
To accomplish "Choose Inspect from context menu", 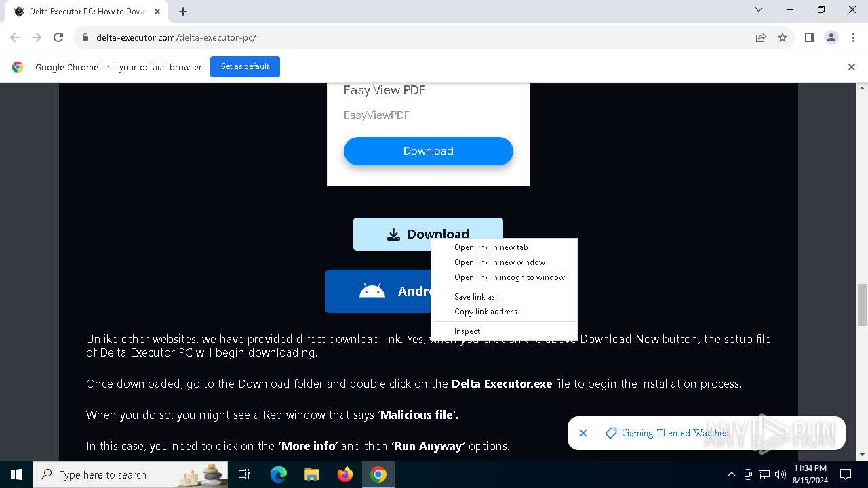I will click(x=504, y=331).
